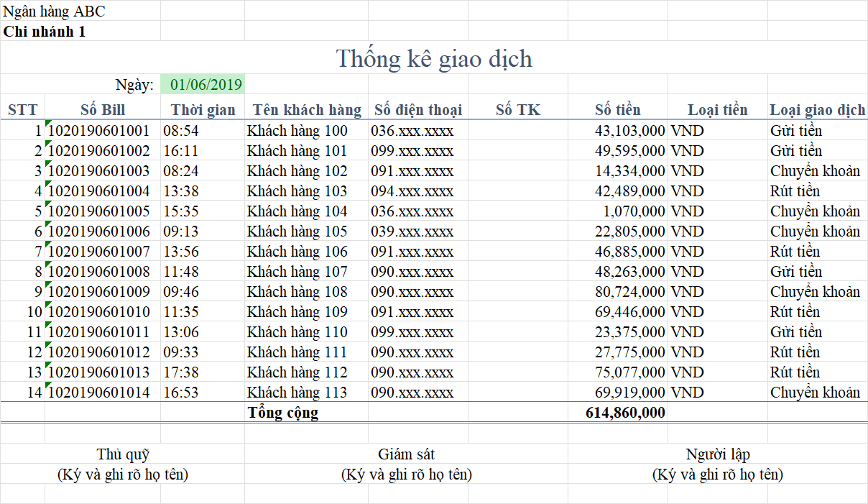This screenshot has height=504, width=868.
Task: Click the title Thống kê giao dịch
Action: point(434,58)
